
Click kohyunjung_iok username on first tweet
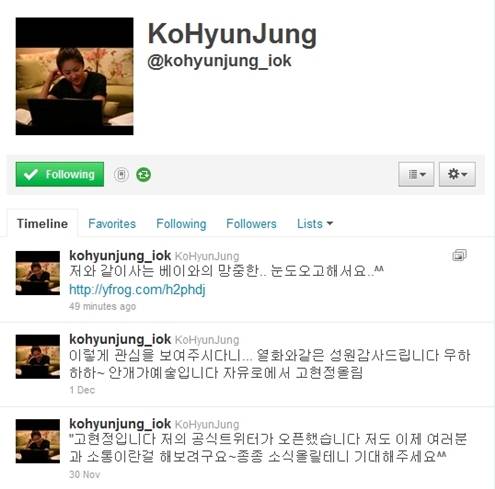pyautogui.click(x=120, y=256)
